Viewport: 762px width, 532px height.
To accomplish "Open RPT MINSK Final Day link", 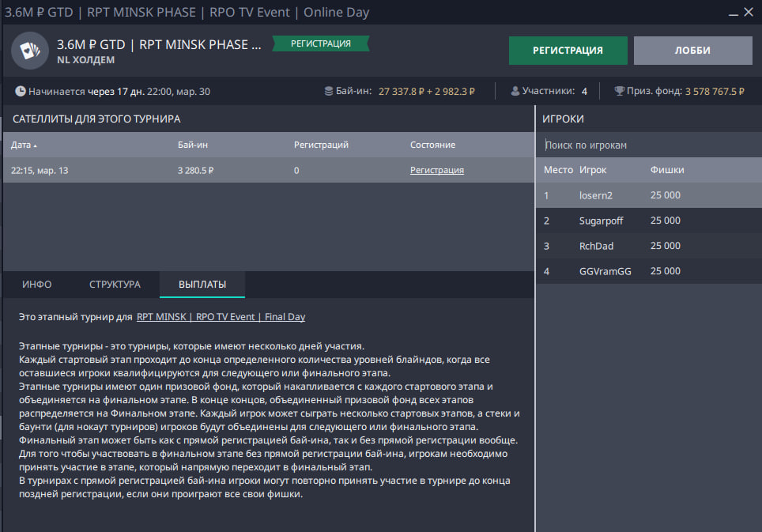I will point(221,317).
